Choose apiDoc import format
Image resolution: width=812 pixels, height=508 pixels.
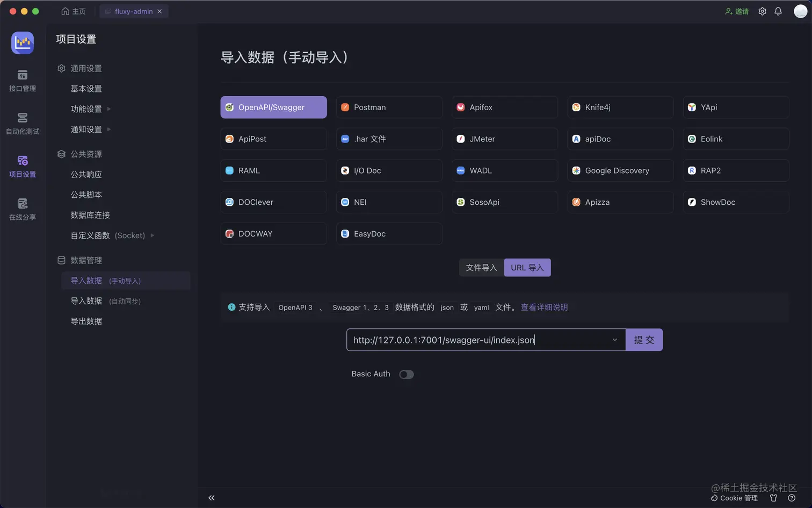[x=620, y=139]
